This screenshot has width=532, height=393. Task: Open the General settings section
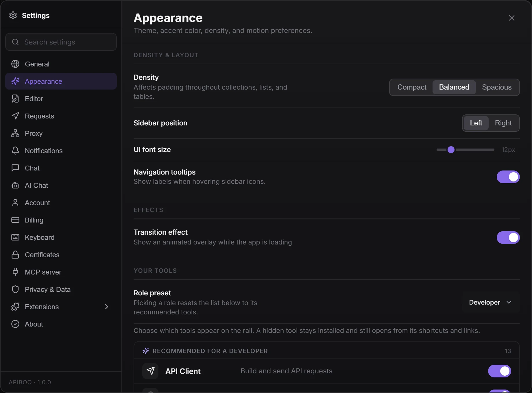tap(61, 64)
